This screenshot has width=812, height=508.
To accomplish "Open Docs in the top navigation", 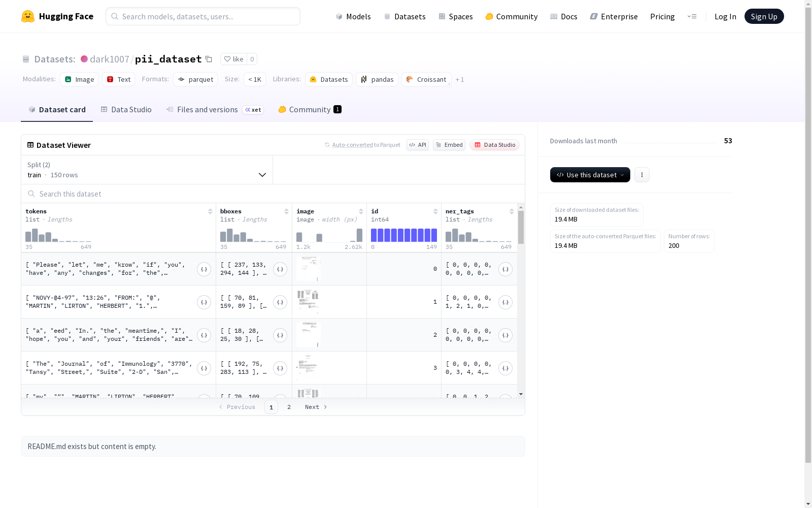I will (564, 16).
